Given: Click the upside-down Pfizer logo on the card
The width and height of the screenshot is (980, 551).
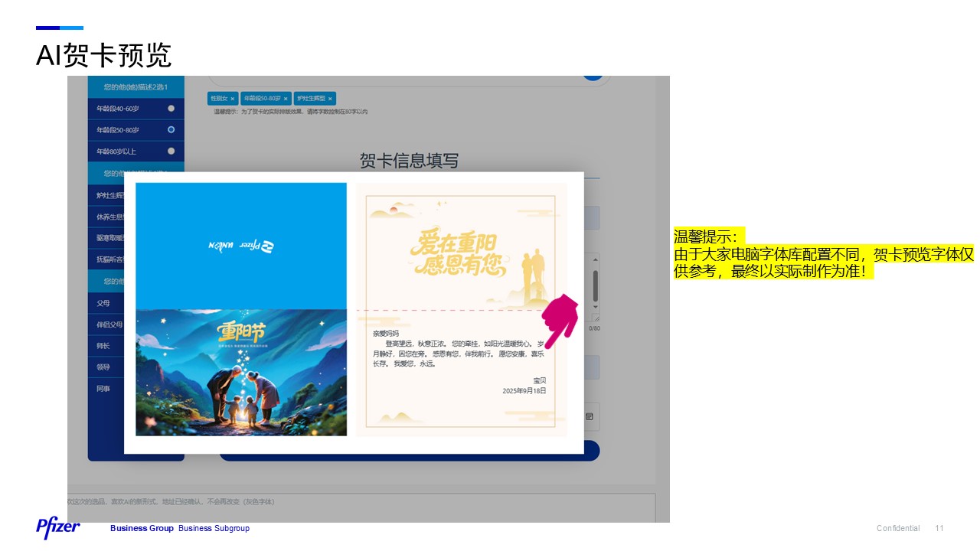Looking at the screenshot, I should [x=241, y=246].
